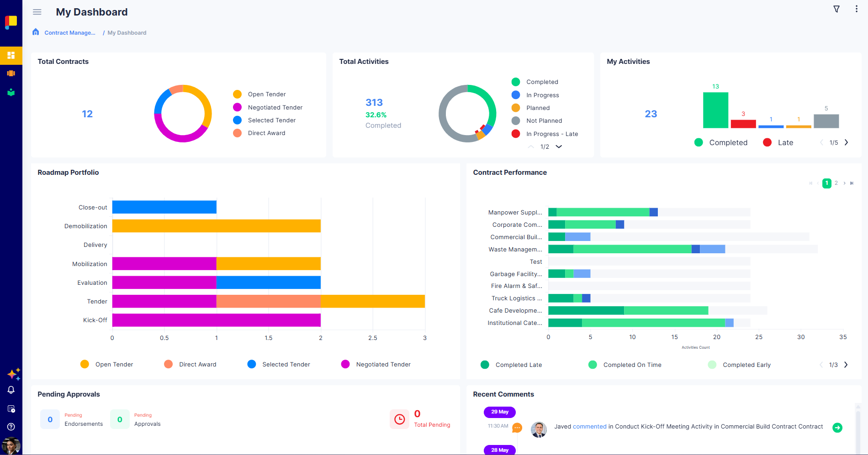Toggle In Progress - Late legend item

click(545, 134)
